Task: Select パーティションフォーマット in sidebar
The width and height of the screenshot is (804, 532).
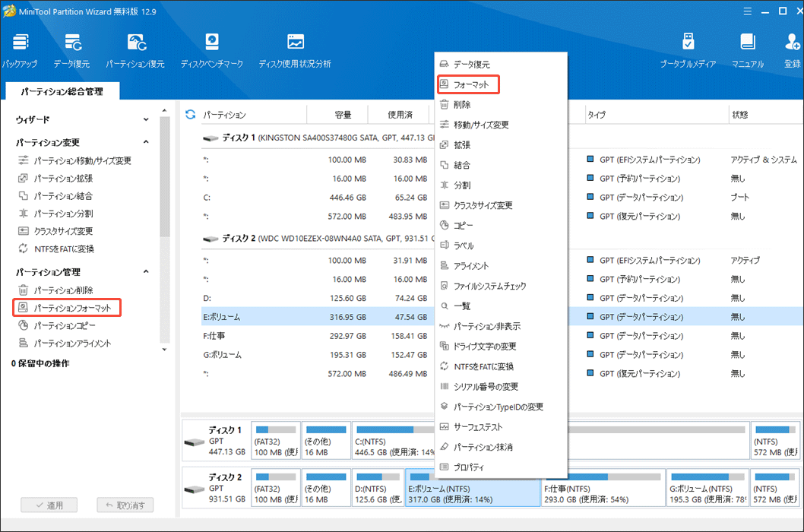Action: [x=67, y=308]
